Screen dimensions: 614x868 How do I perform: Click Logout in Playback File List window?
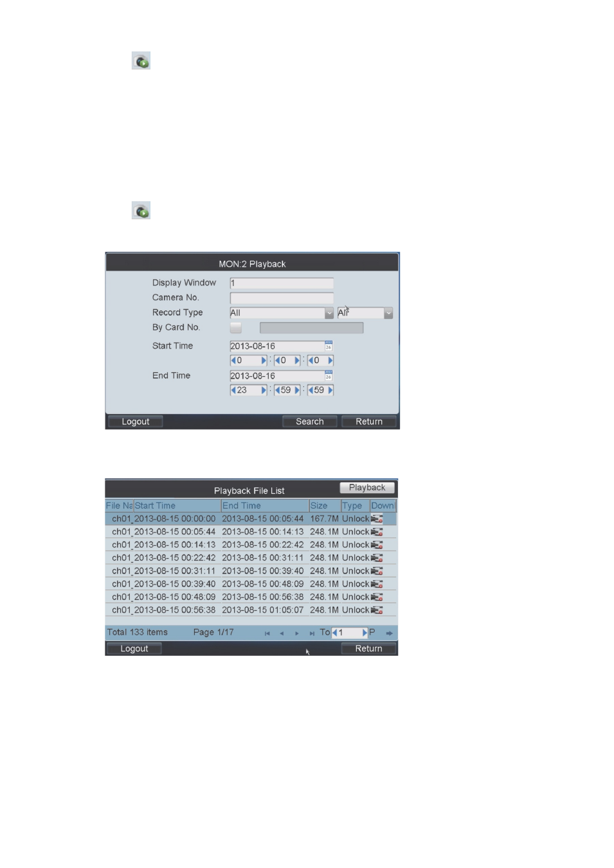(134, 649)
